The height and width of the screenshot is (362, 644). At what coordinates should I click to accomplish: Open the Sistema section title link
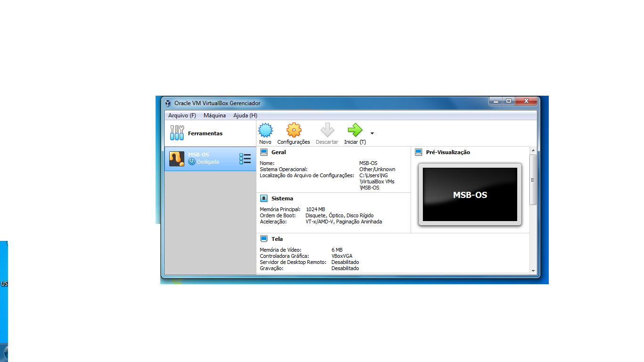tap(282, 198)
